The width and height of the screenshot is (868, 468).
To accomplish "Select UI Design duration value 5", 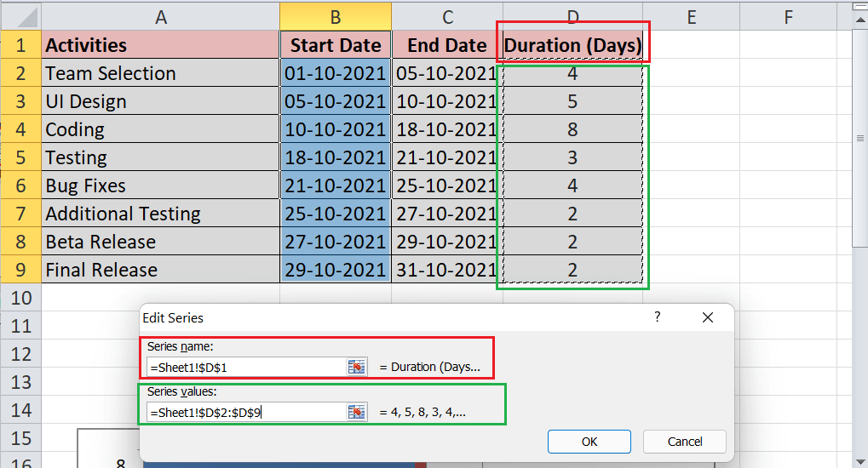I will (x=573, y=101).
